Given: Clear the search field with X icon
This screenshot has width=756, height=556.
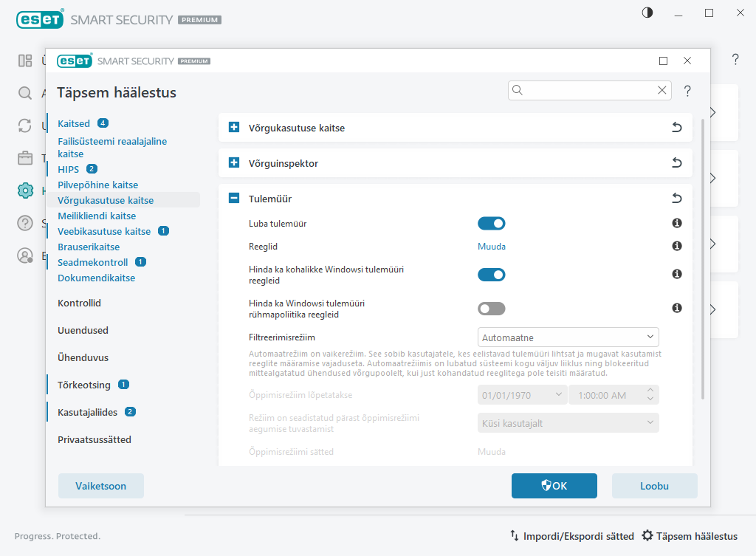Looking at the screenshot, I should [661, 90].
